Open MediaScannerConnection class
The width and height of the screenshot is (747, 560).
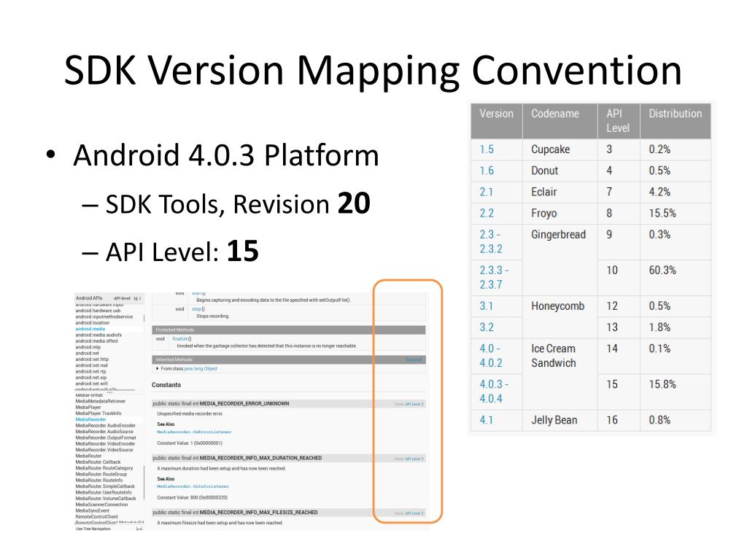(x=101, y=505)
